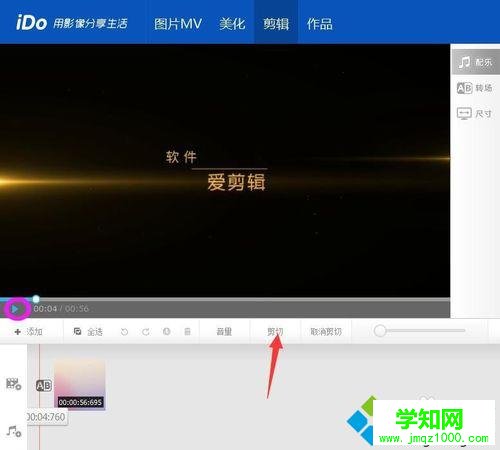
Task: Click the 添加 add button
Action: [x=29, y=332]
